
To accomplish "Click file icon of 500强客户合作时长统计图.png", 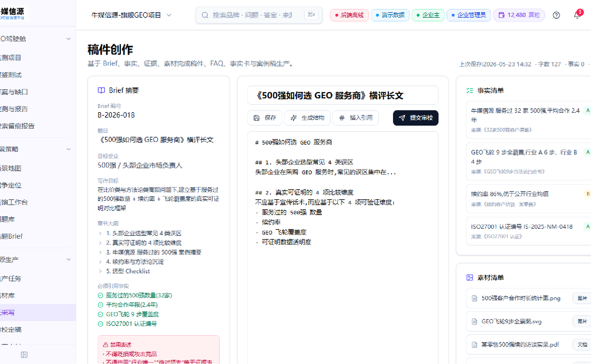I will point(474,298).
